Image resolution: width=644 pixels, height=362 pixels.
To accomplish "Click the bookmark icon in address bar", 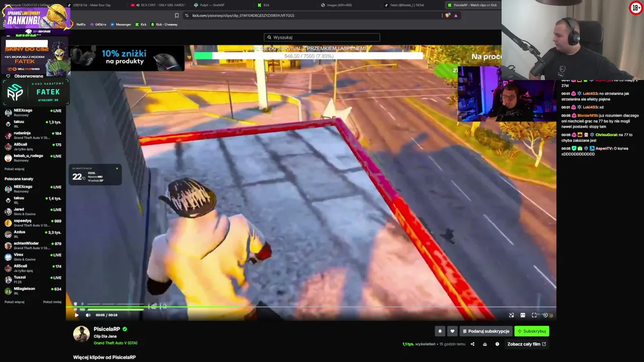I will [177, 16].
